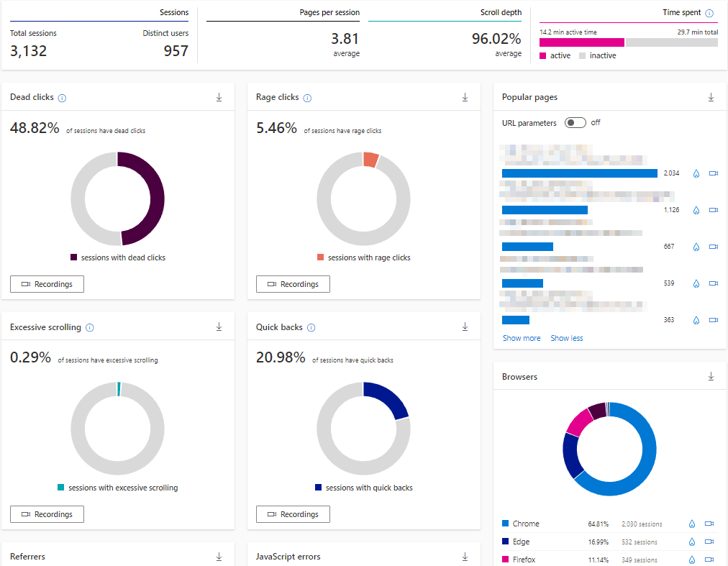The image size is (728, 566).
Task: Open the Chrome sessions heatmap icon
Action: (x=692, y=524)
